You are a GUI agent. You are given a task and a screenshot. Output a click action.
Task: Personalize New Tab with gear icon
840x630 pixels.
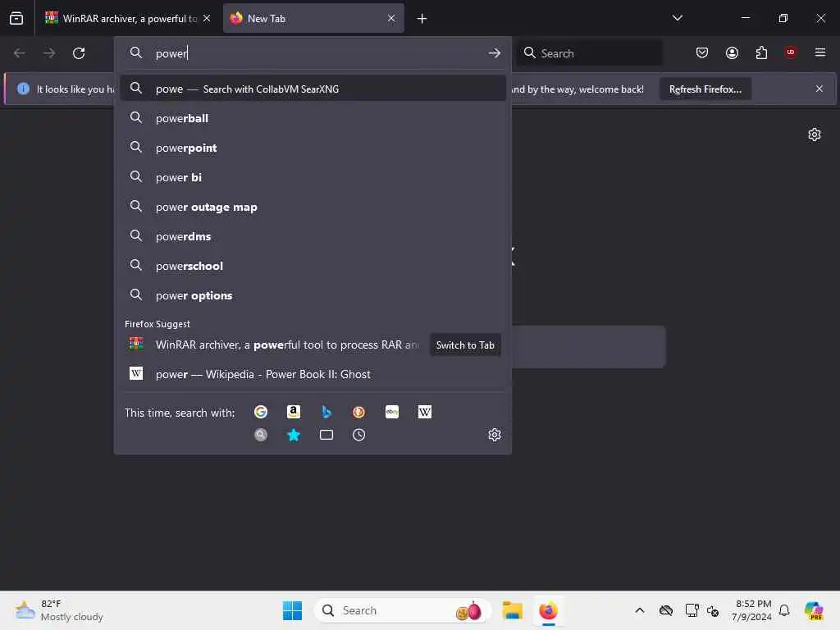coord(815,135)
